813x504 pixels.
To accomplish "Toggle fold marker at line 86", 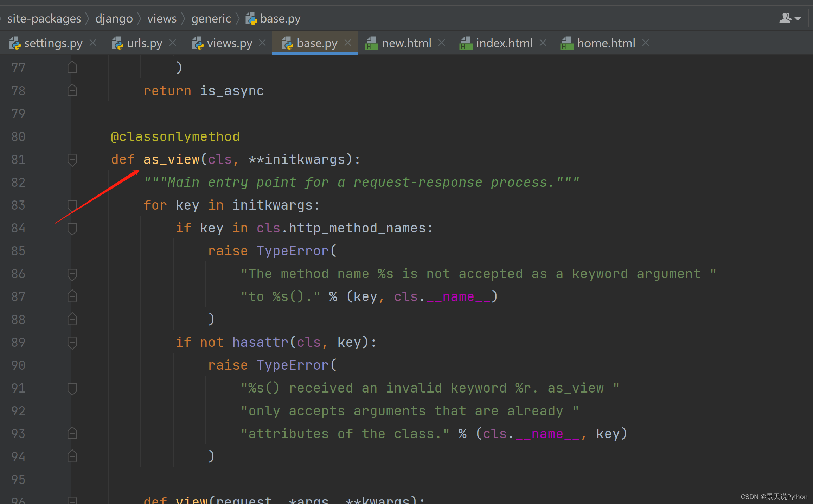I will (72, 274).
